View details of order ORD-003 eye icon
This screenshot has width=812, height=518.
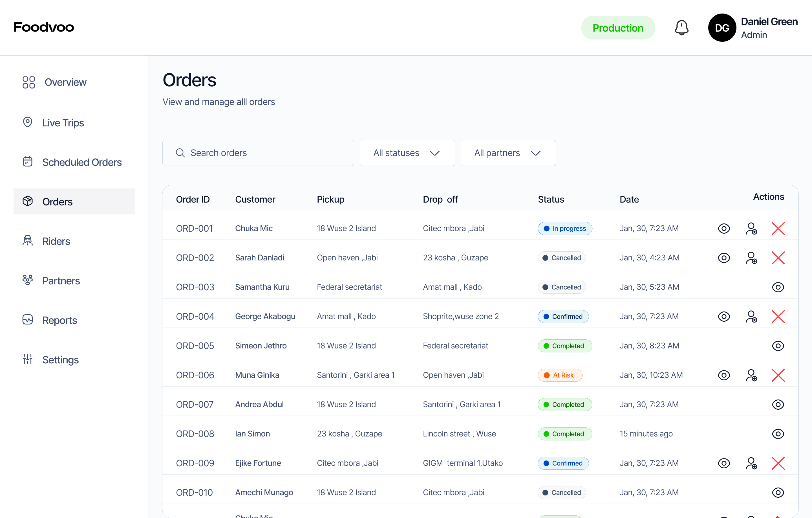pos(778,287)
